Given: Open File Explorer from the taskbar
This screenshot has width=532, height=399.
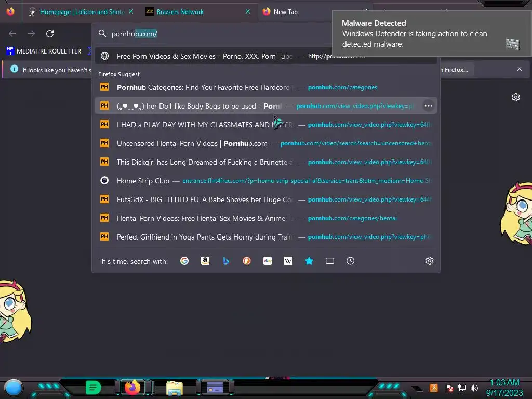Looking at the screenshot, I should pos(175,388).
